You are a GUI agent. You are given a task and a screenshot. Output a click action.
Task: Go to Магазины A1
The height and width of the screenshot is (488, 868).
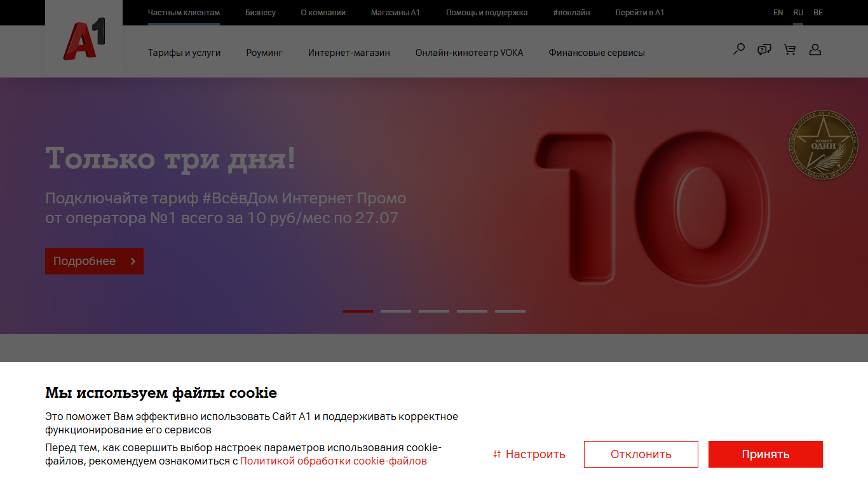pyautogui.click(x=396, y=13)
